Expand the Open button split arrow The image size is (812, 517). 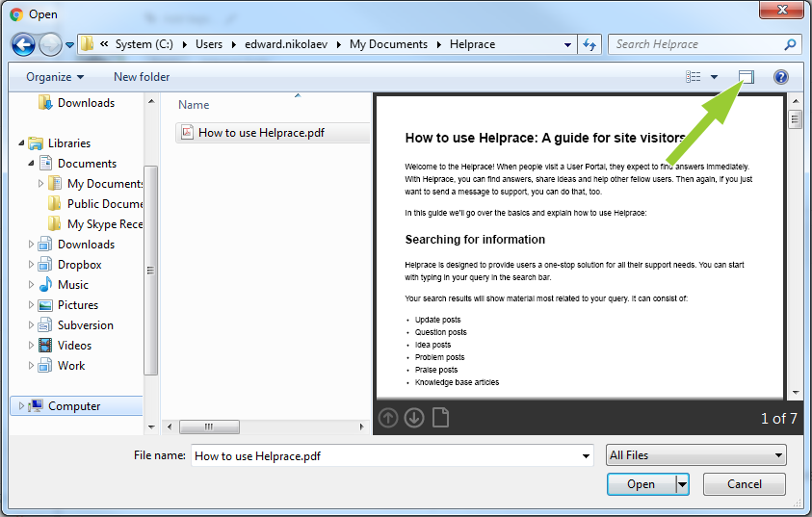coord(682,484)
